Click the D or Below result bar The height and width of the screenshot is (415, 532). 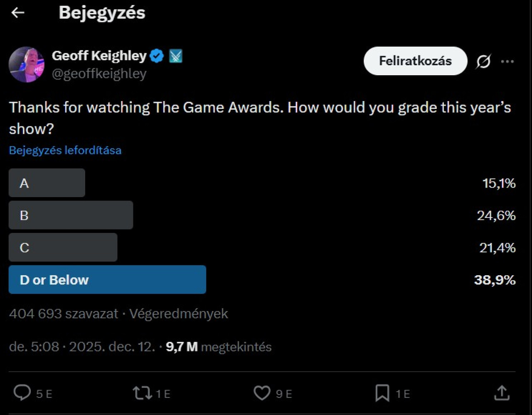click(x=107, y=280)
